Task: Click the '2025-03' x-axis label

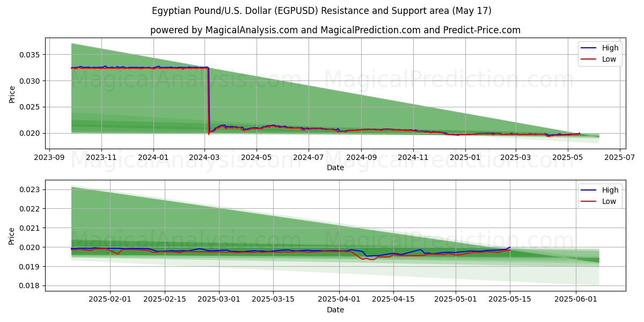Action: [x=515, y=158]
